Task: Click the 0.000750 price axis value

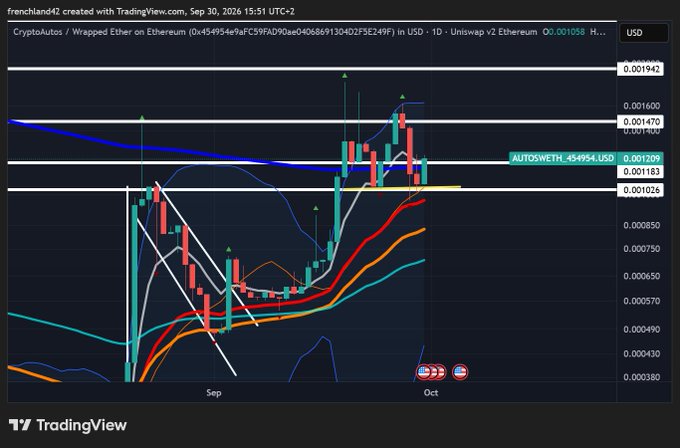Action: point(641,249)
